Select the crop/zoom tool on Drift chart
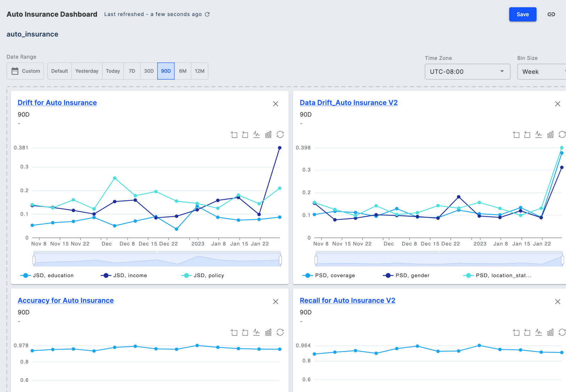The image size is (566, 392). 233,134
